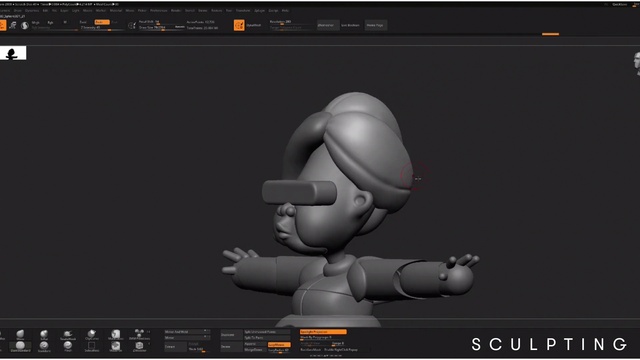This screenshot has height=360, width=640.
Task: Click the IMM Primitives brush icon
Action: coord(139,336)
